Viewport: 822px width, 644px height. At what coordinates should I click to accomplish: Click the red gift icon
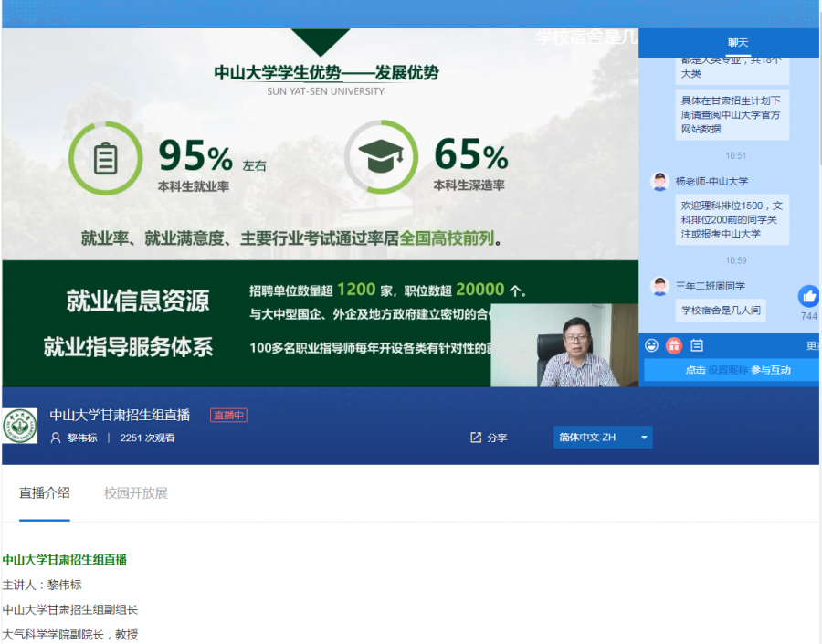[x=674, y=345]
